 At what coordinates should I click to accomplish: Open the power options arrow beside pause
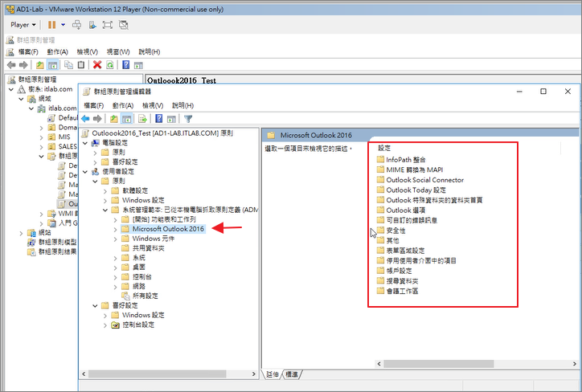[x=63, y=25]
